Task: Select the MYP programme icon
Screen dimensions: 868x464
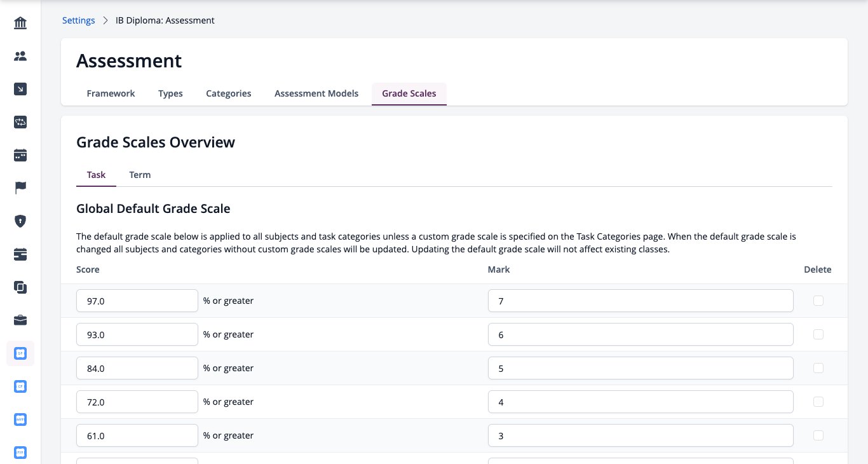Action: pyautogui.click(x=20, y=420)
